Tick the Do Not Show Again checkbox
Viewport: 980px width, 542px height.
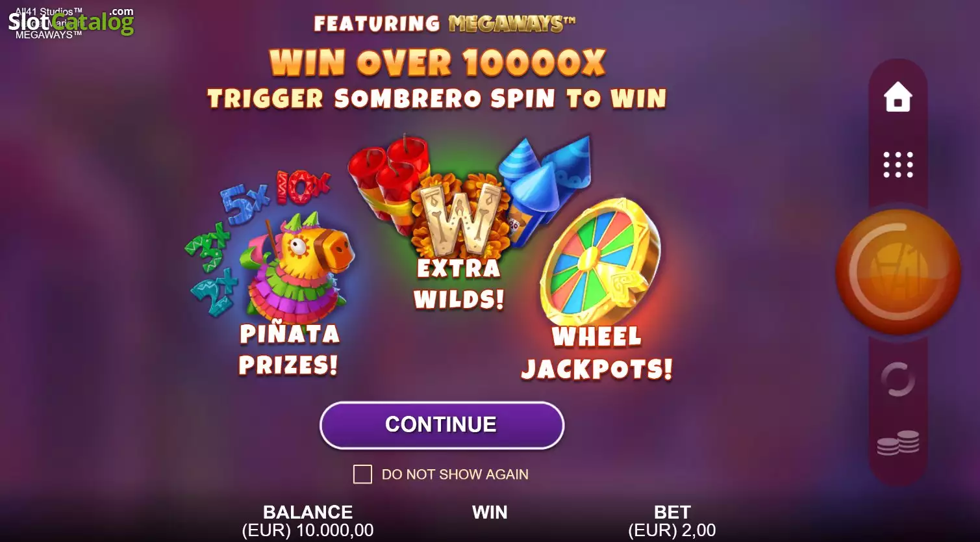click(362, 474)
